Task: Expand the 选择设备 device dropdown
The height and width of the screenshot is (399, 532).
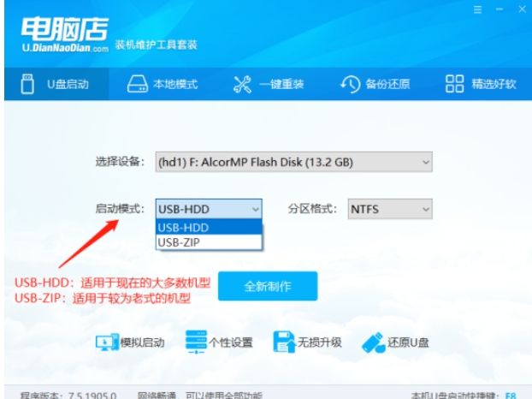Action: coord(294,162)
